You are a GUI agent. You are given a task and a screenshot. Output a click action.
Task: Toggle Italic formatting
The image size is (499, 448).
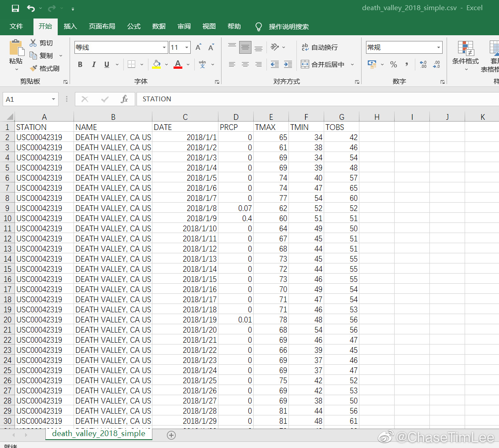pos(93,65)
